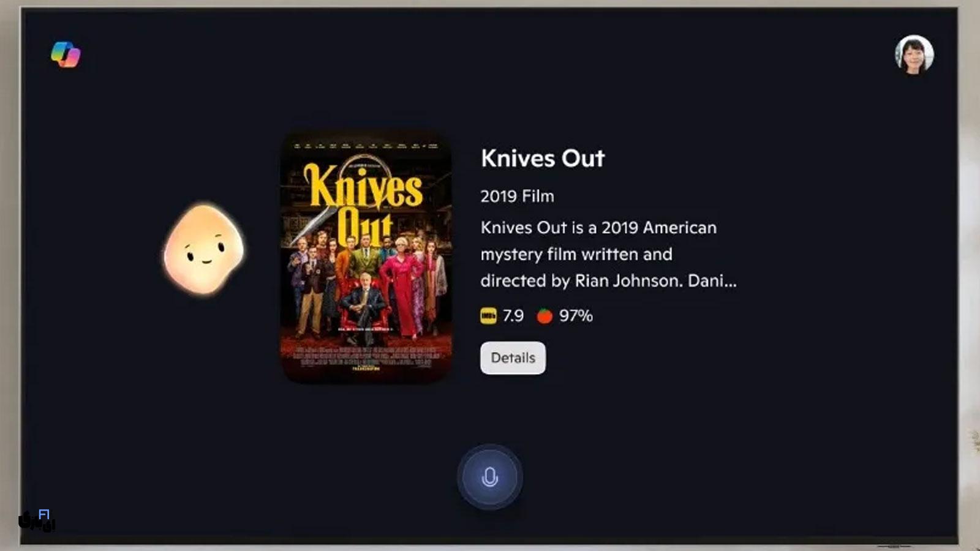The image size is (980, 551).
Task: Click the 97% Tomatometer score
Action: pyautogui.click(x=576, y=316)
